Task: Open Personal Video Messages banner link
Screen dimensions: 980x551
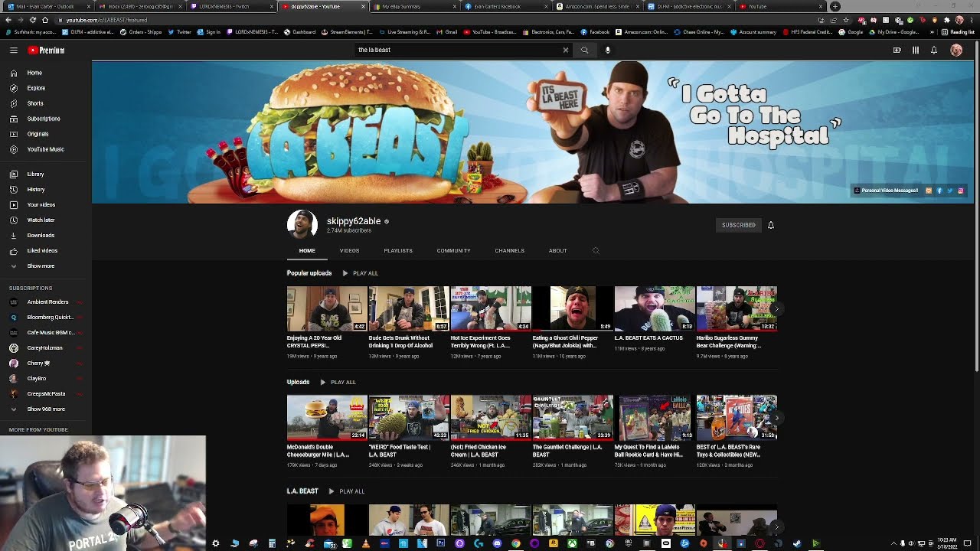Action: tap(886, 191)
